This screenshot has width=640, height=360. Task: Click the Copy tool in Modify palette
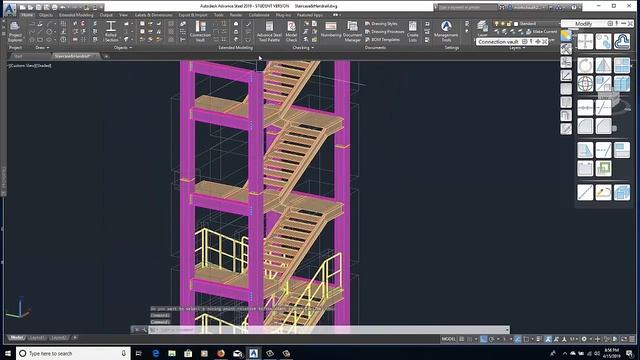tap(603, 42)
